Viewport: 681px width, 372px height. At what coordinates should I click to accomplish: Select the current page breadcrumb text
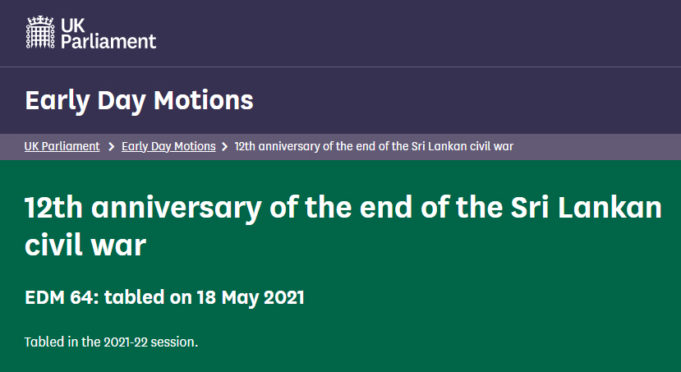(374, 146)
